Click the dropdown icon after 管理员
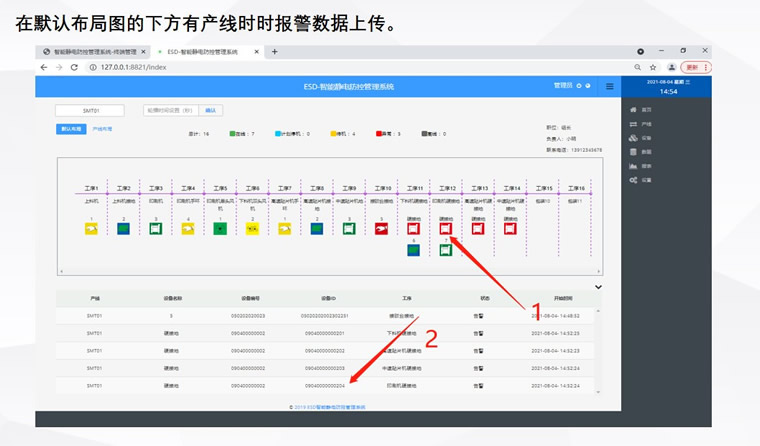Image resolution: width=760 pixels, height=446 pixels. tap(588, 86)
